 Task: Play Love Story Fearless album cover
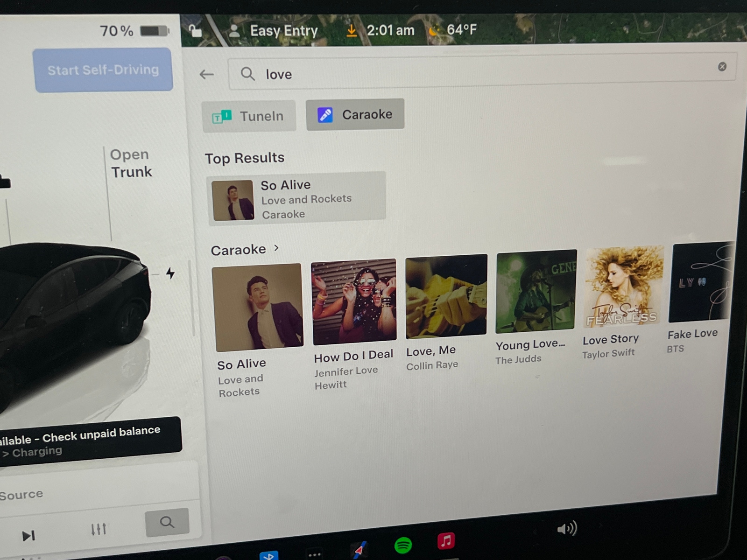pos(624,287)
